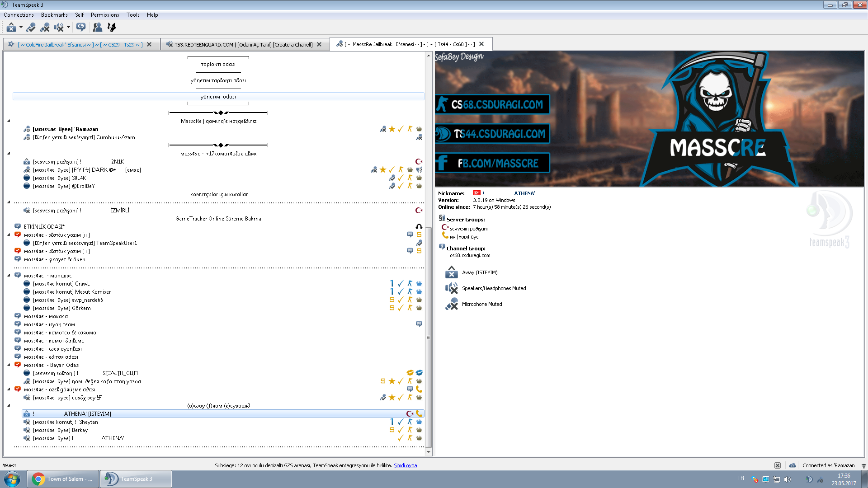Collapse the masscre Bayan Odası channel
The width and height of the screenshot is (868, 488).
(x=9, y=365)
